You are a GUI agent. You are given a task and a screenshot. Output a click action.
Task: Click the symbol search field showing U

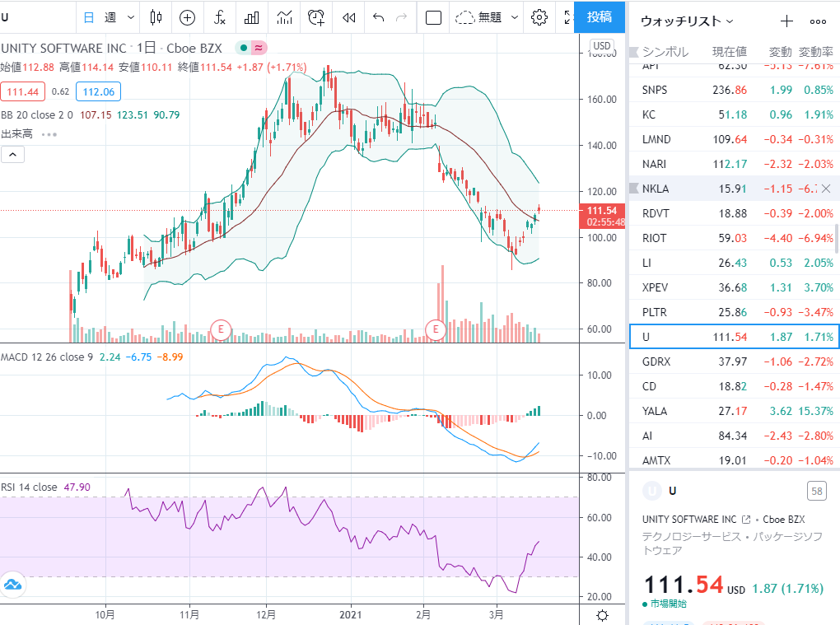click(x=38, y=17)
